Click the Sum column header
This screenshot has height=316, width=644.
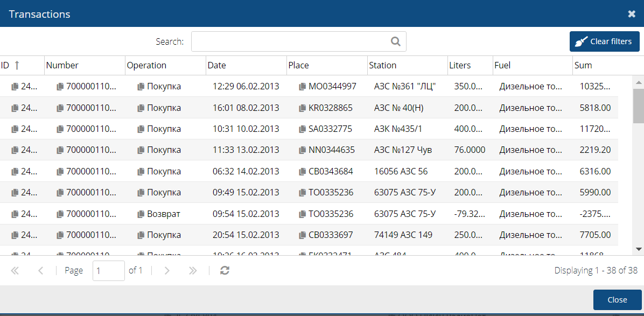coord(583,65)
